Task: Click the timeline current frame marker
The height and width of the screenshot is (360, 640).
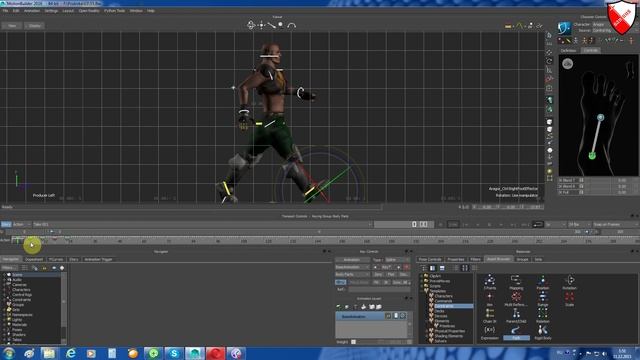Action: pyautogui.click(x=18, y=240)
